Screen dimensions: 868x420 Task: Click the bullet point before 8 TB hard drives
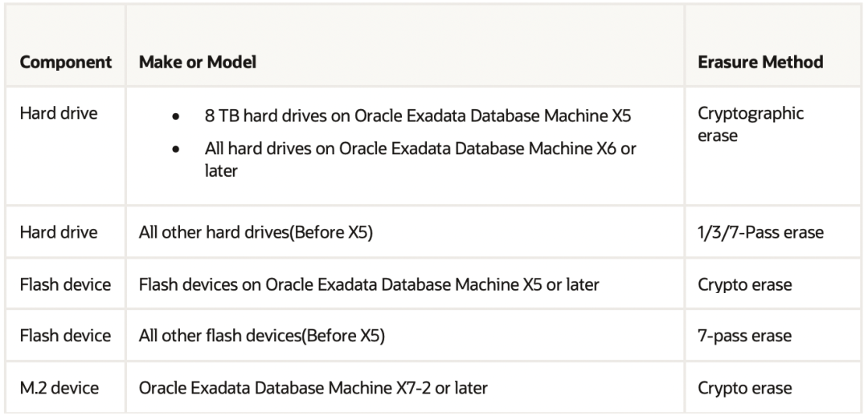click(176, 118)
